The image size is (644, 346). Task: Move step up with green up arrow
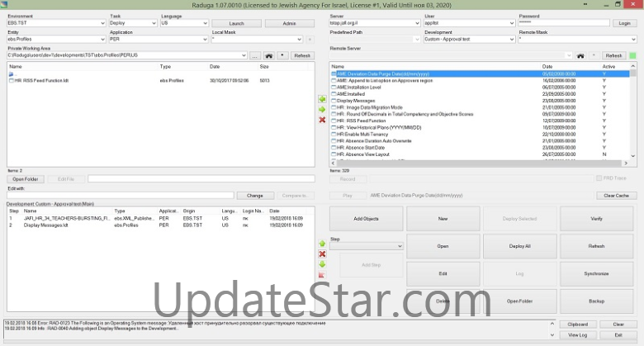pyautogui.click(x=322, y=244)
